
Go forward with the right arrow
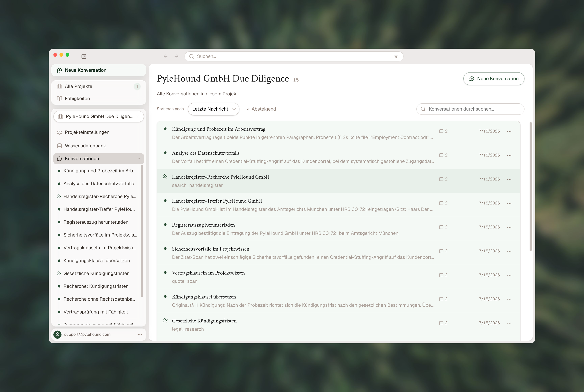click(176, 56)
